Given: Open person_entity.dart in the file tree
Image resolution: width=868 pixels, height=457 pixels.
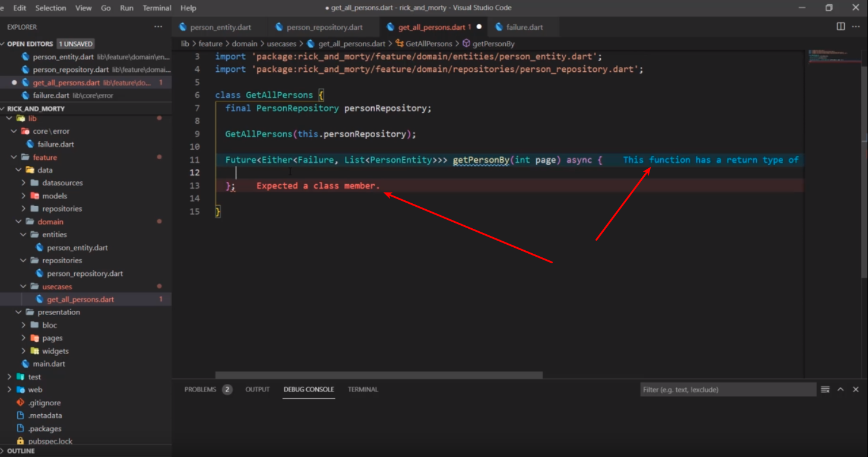Looking at the screenshot, I should pos(77,248).
